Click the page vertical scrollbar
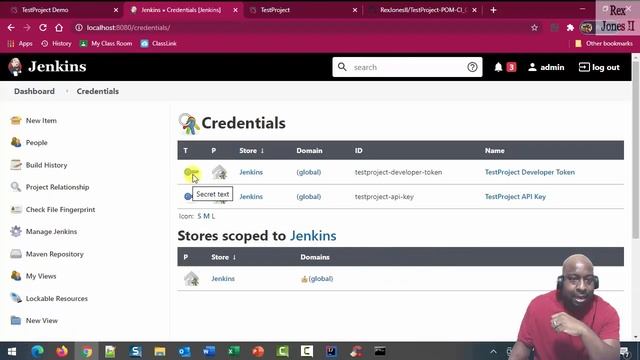Image resolution: width=640 pixels, height=360 pixels. click(x=636, y=149)
